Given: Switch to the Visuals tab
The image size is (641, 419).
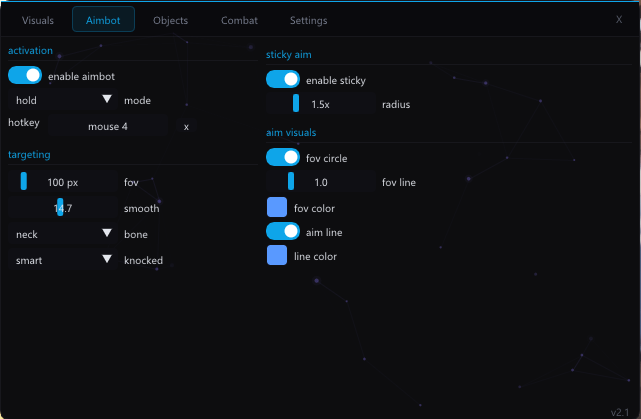Looking at the screenshot, I should 38,20.
